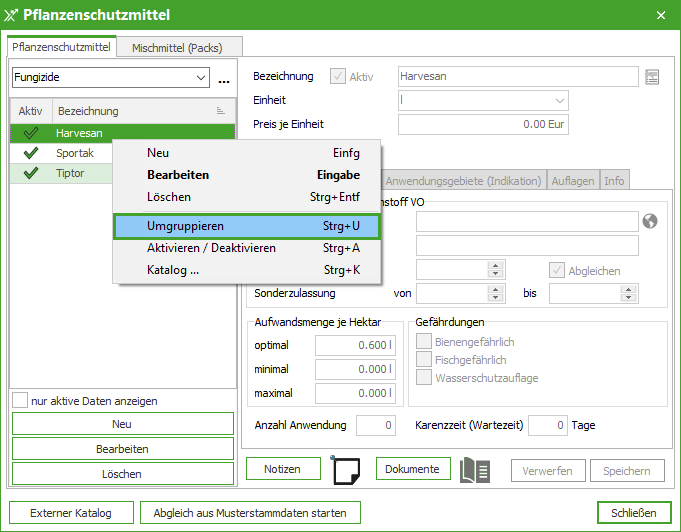
Task: Check the Bienengefährlich checkbox
Action: (x=424, y=341)
